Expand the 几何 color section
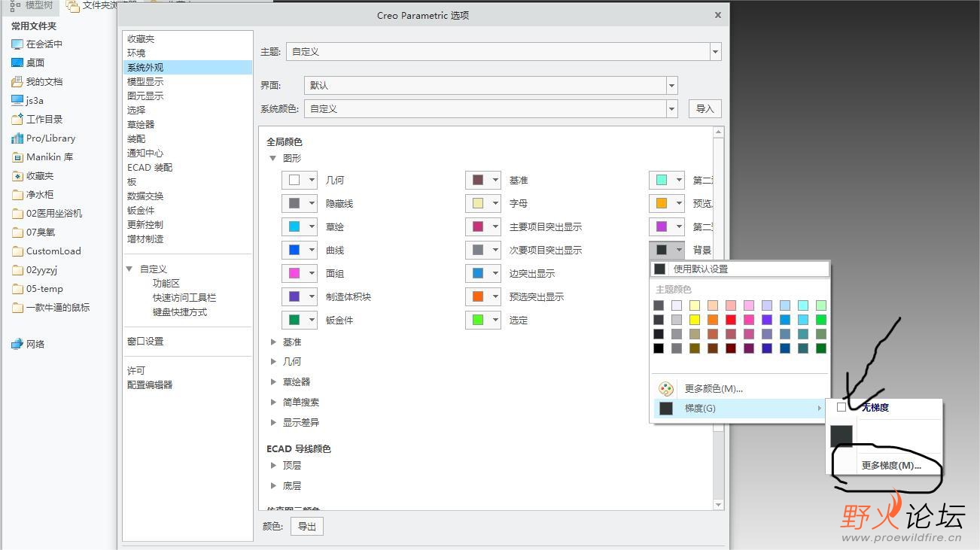980x550 pixels. (x=274, y=362)
